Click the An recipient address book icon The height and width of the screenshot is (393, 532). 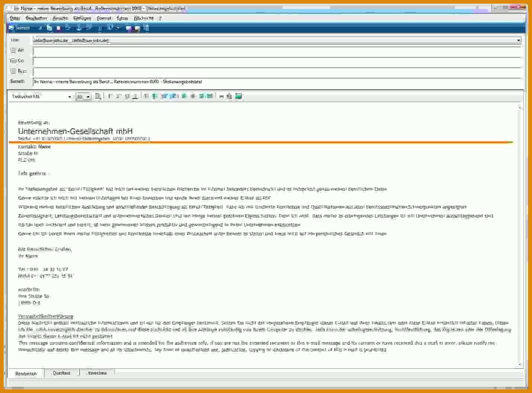coord(13,50)
